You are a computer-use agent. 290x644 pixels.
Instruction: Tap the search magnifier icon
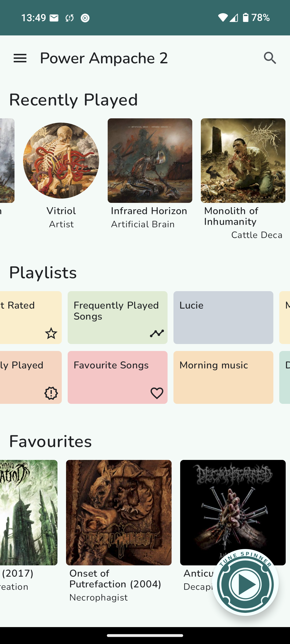tap(270, 58)
